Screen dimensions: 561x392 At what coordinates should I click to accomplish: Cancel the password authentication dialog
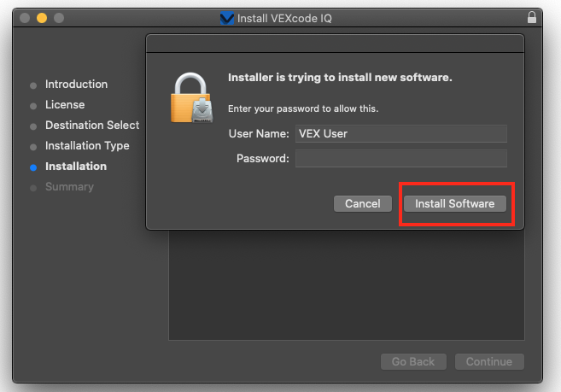(x=362, y=204)
